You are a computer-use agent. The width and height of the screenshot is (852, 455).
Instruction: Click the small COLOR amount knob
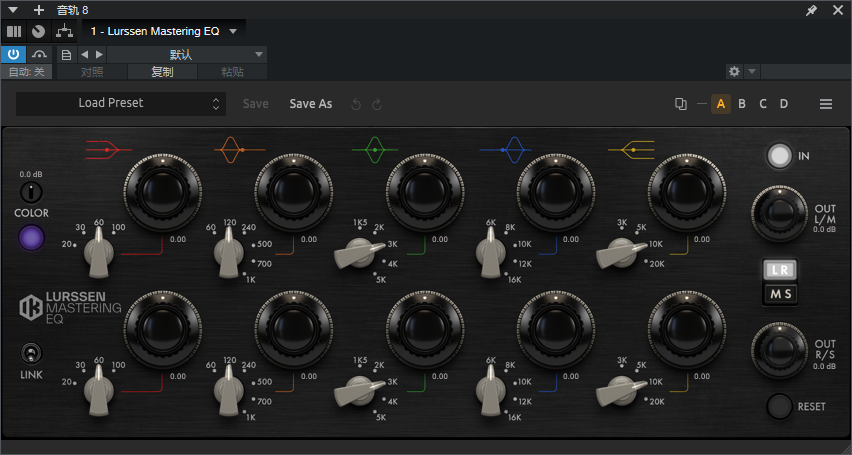tap(31, 192)
